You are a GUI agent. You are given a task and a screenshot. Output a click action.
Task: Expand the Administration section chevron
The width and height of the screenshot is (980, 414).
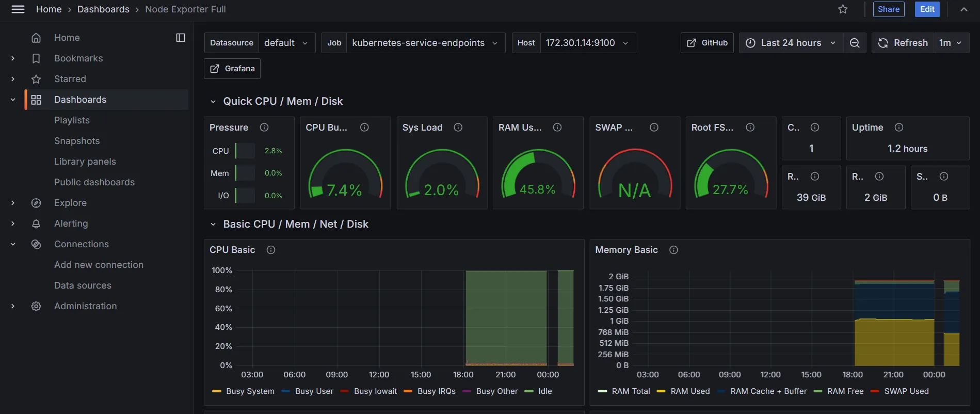[13, 306]
